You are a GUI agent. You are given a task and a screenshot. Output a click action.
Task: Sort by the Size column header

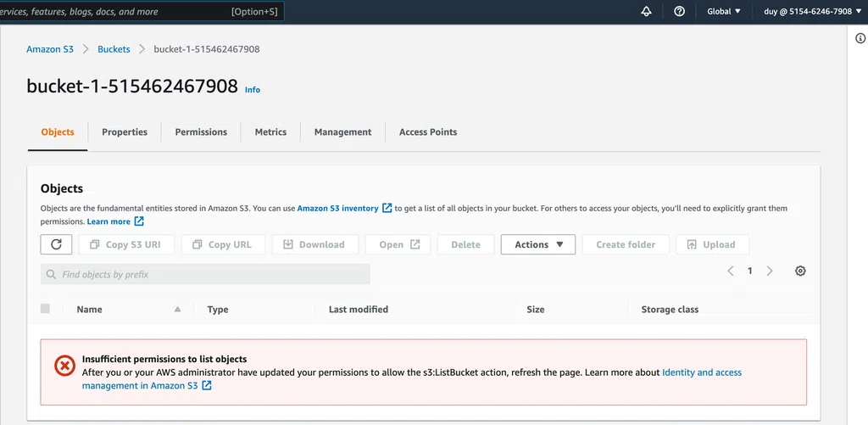(536, 309)
